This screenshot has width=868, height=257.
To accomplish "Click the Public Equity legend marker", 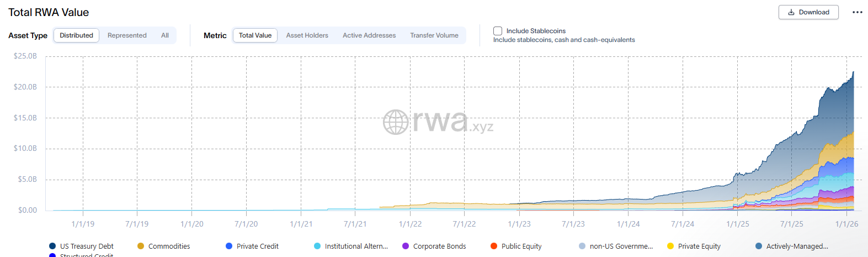I will coord(494,246).
